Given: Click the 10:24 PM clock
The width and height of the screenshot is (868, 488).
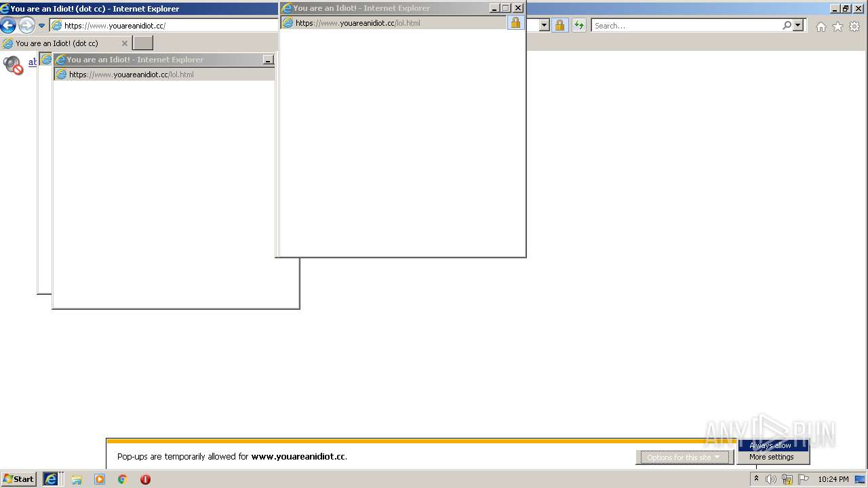Looking at the screenshot, I should 833,479.
